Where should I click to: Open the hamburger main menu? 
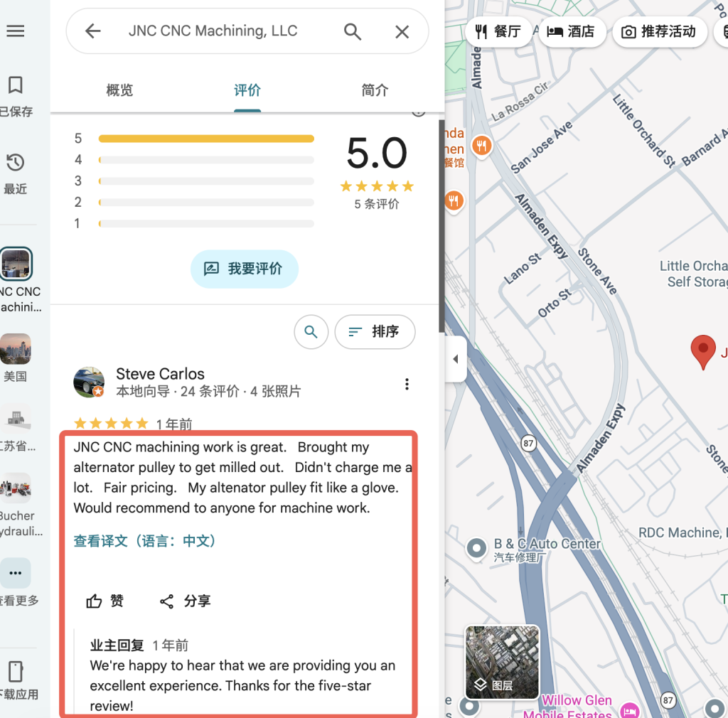(x=16, y=31)
